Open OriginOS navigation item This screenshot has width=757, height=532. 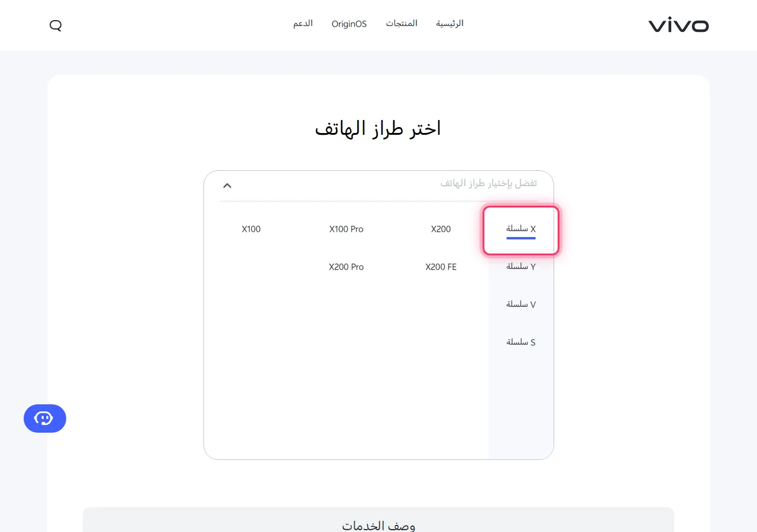click(349, 24)
